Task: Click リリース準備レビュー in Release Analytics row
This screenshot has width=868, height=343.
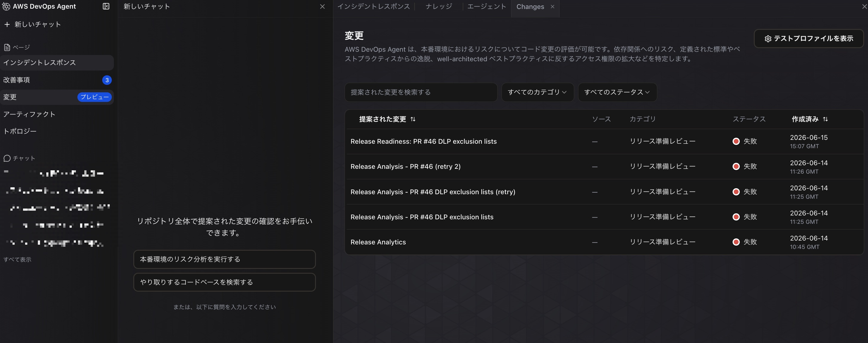Action: 662,242
